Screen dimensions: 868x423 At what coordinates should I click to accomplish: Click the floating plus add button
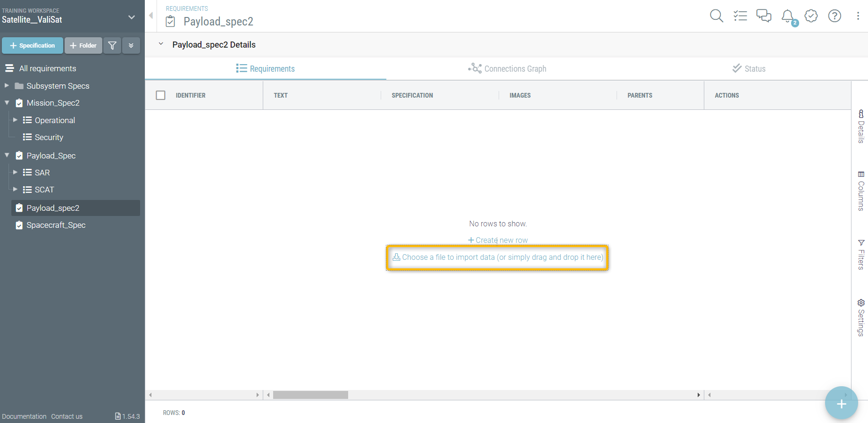point(841,403)
